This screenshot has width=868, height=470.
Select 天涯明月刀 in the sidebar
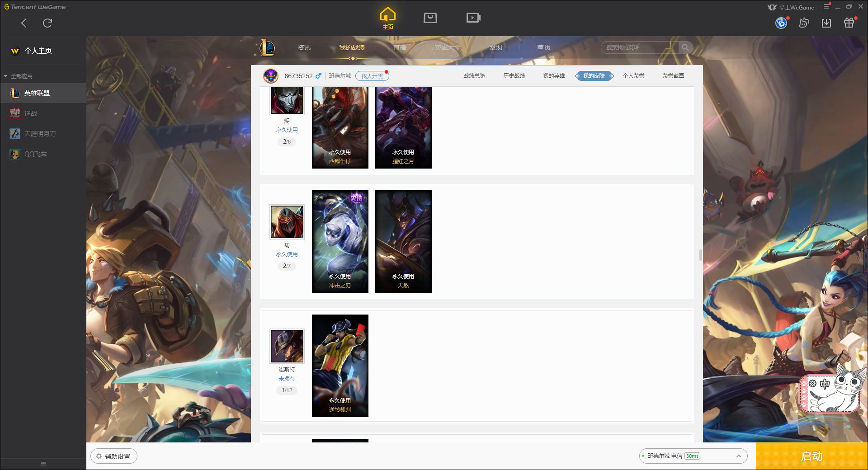pos(43,134)
